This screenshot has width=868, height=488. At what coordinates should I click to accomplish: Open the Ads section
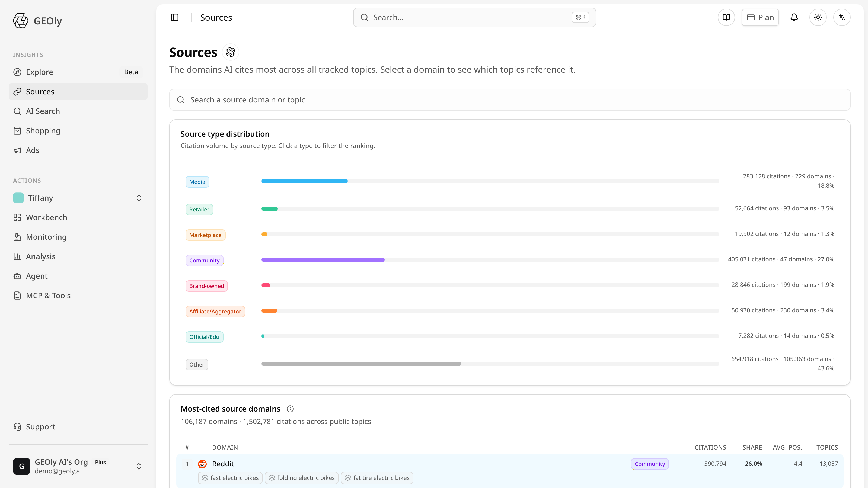(78, 150)
